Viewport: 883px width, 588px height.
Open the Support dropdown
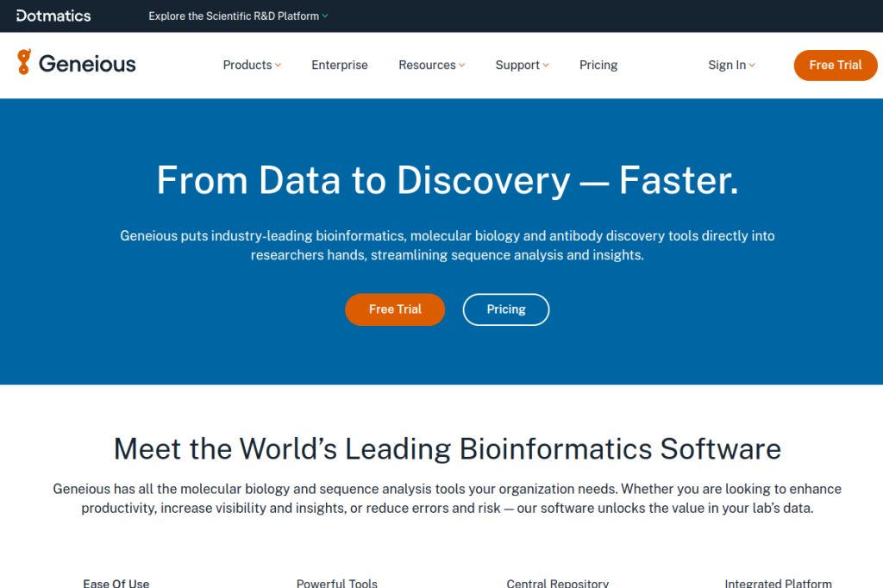pyautogui.click(x=522, y=65)
